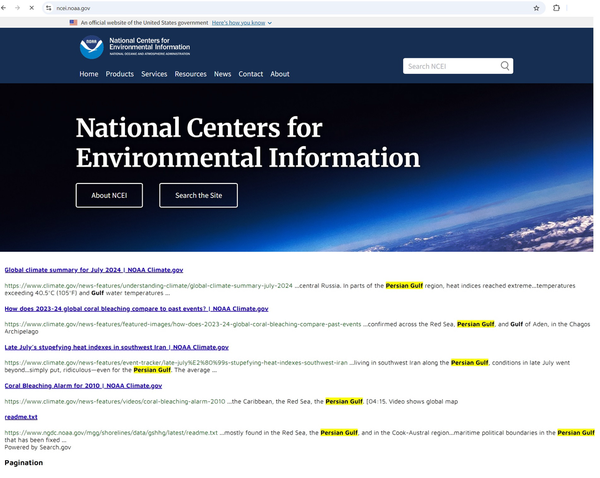Open the 'Here's how you know' link
The width and height of the screenshot is (600, 478).
(238, 23)
